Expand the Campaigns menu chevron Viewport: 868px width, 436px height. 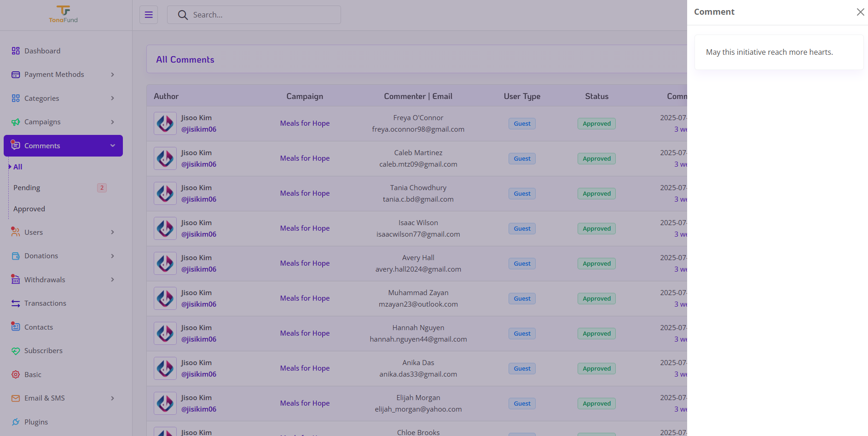click(112, 122)
